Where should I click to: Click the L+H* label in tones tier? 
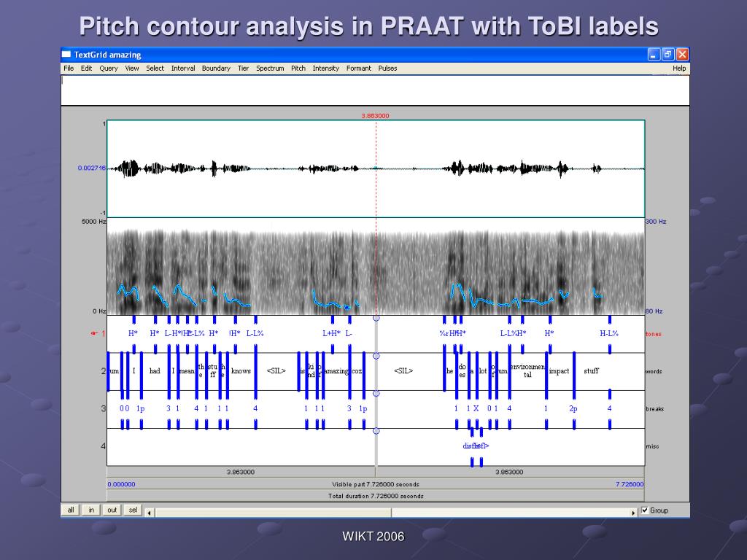[x=332, y=333]
